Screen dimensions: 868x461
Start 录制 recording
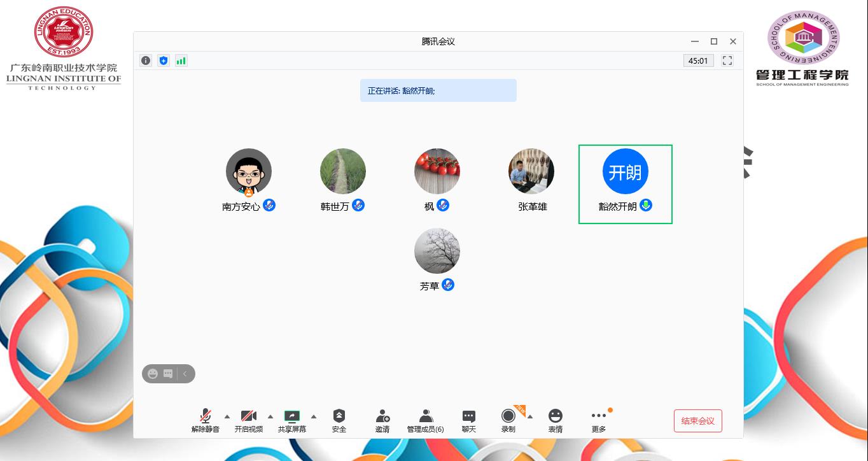tap(508, 420)
